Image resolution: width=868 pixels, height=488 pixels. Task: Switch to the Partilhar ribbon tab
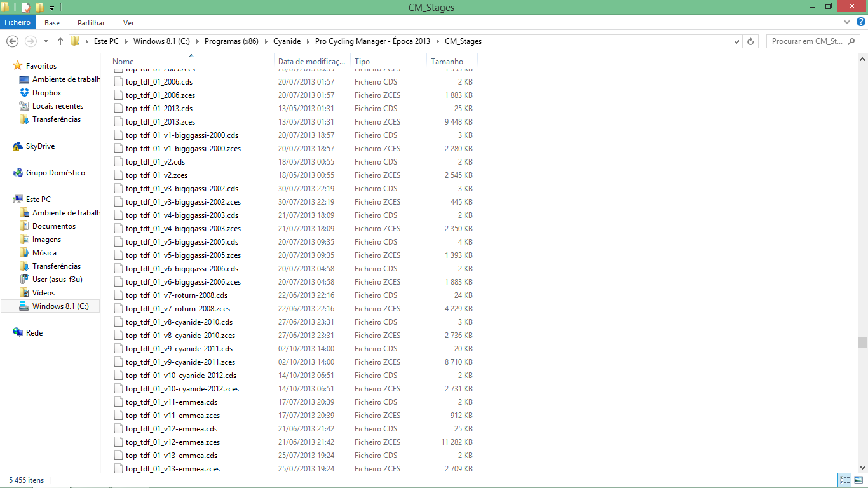click(91, 22)
